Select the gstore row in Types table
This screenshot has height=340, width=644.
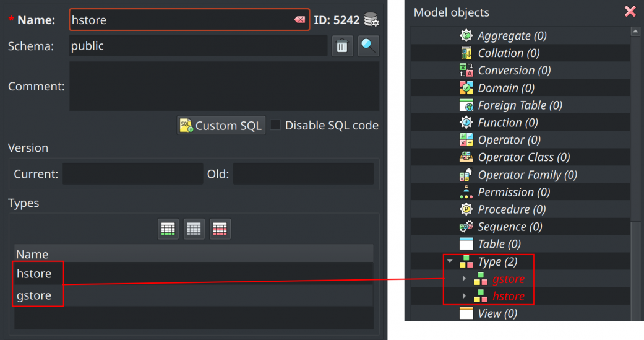point(194,295)
